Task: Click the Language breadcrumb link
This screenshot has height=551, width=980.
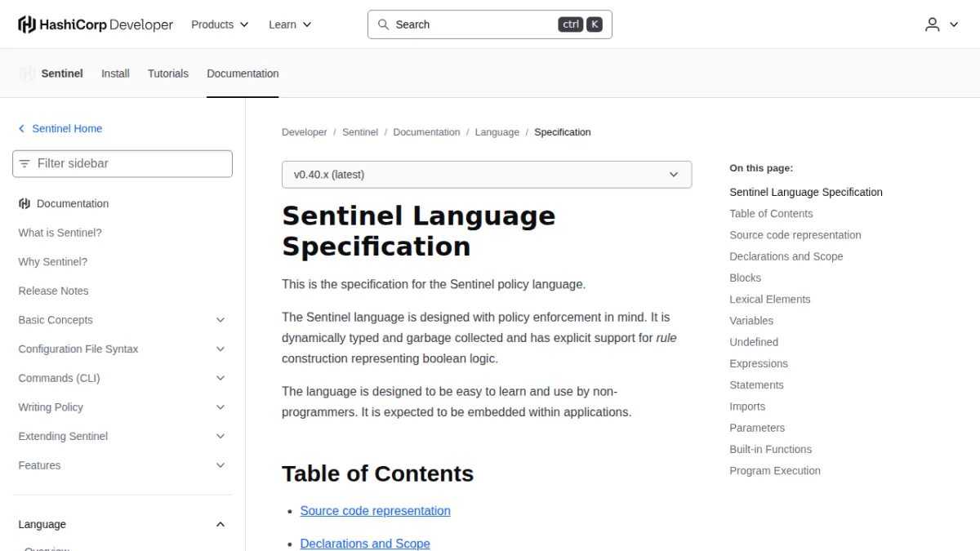Action: 497,132
